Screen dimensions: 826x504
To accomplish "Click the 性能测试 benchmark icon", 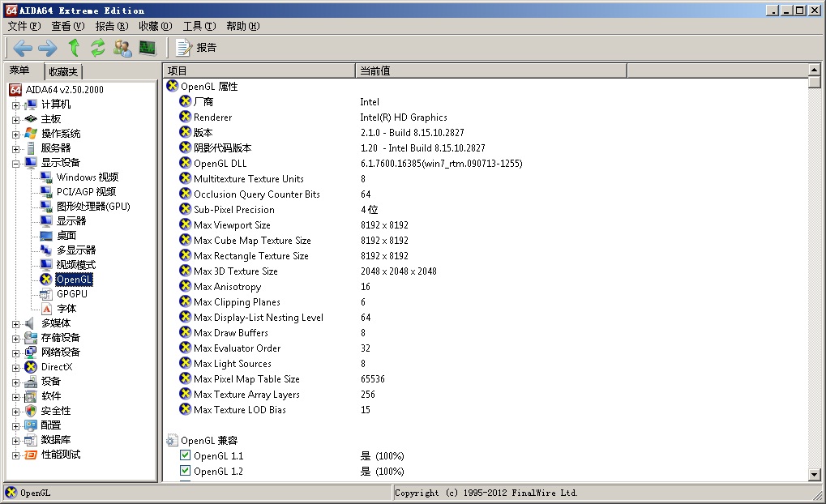I will (x=31, y=455).
